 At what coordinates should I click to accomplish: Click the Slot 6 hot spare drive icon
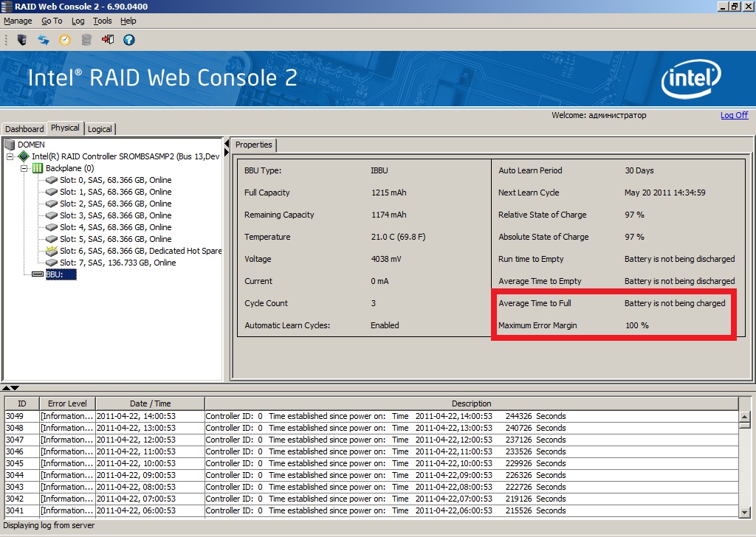[x=52, y=251]
